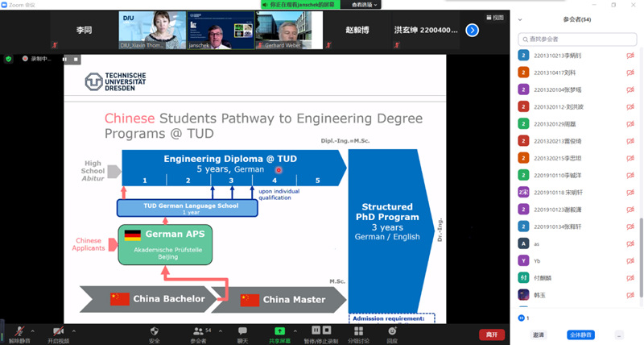The width and height of the screenshot is (644, 345).
Task: Pause recording from top-left indicator
Action: point(64,59)
